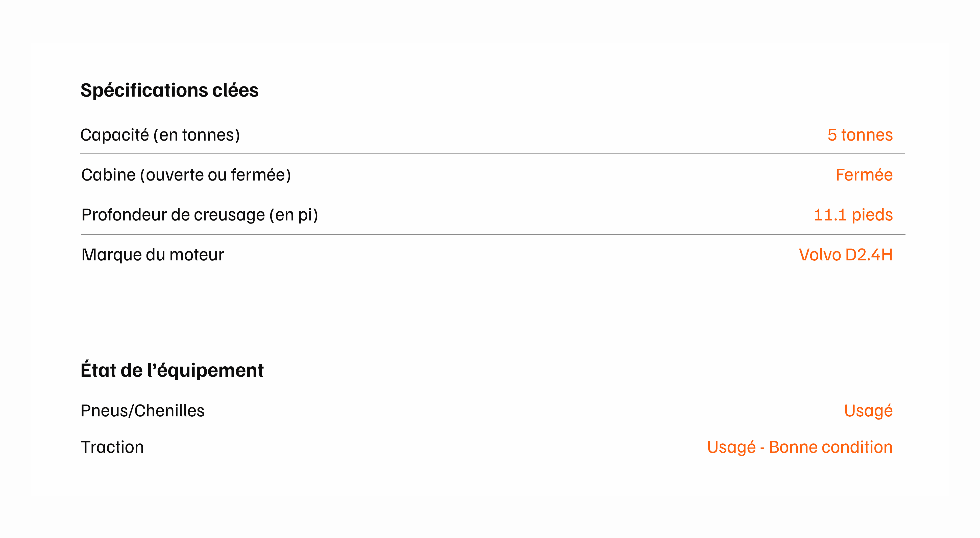Click the "Volvo D2.4H" engine value
Image resolution: width=980 pixels, height=538 pixels.
[x=845, y=255]
